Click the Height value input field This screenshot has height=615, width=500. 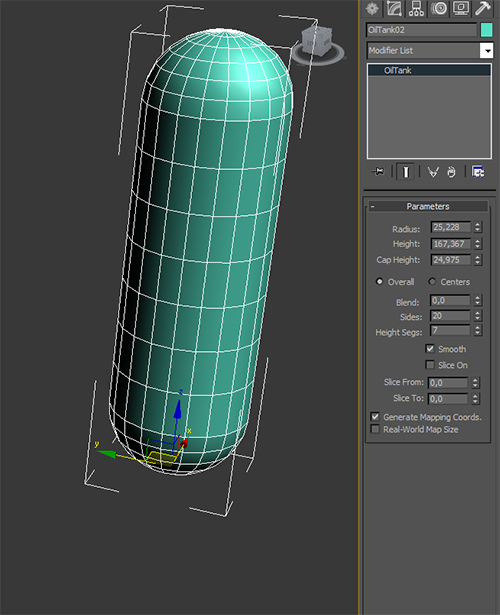451,244
